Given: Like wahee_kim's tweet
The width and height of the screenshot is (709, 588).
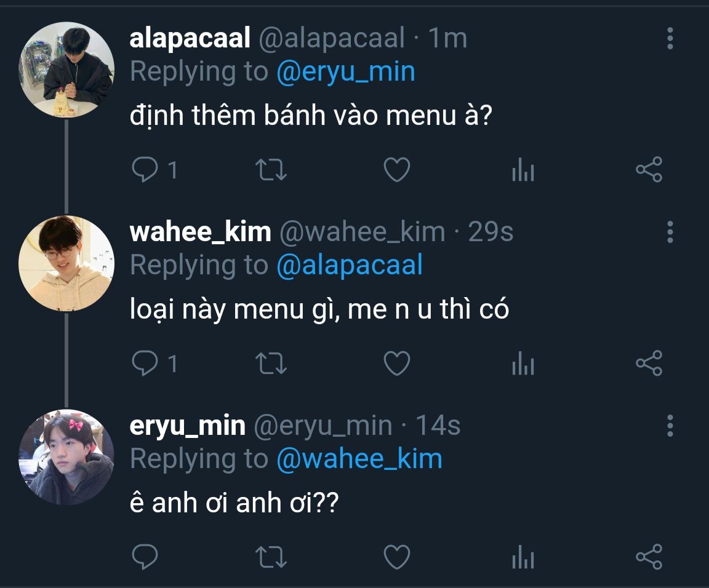Looking at the screenshot, I should 397,364.
